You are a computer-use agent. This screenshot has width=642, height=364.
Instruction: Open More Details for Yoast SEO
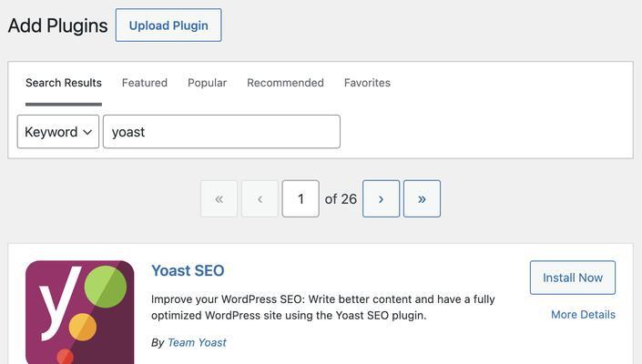583,315
